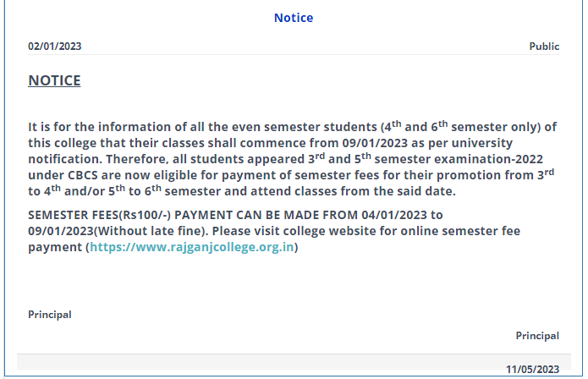This screenshot has width=588, height=379.
Task: Select the 11/05/2023 date in footer bar
Action: pyautogui.click(x=532, y=370)
